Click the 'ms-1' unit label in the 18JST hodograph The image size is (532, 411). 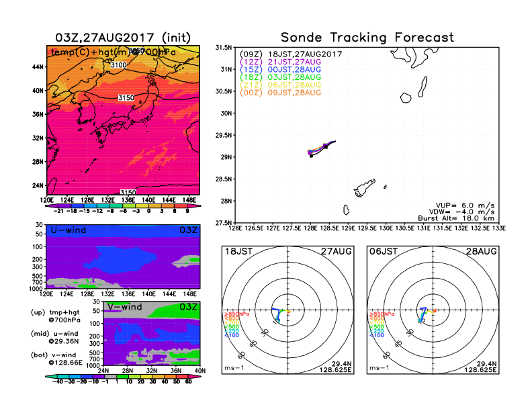tap(234, 368)
